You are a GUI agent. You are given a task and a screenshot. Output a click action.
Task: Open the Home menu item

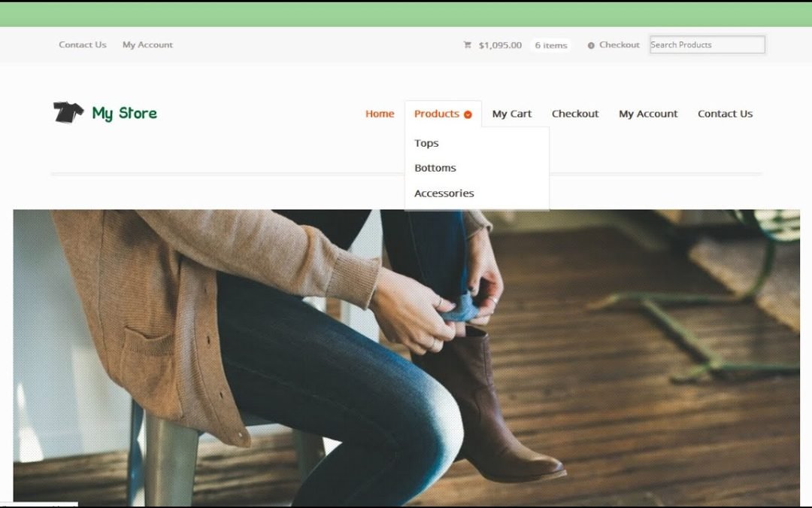(x=380, y=114)
